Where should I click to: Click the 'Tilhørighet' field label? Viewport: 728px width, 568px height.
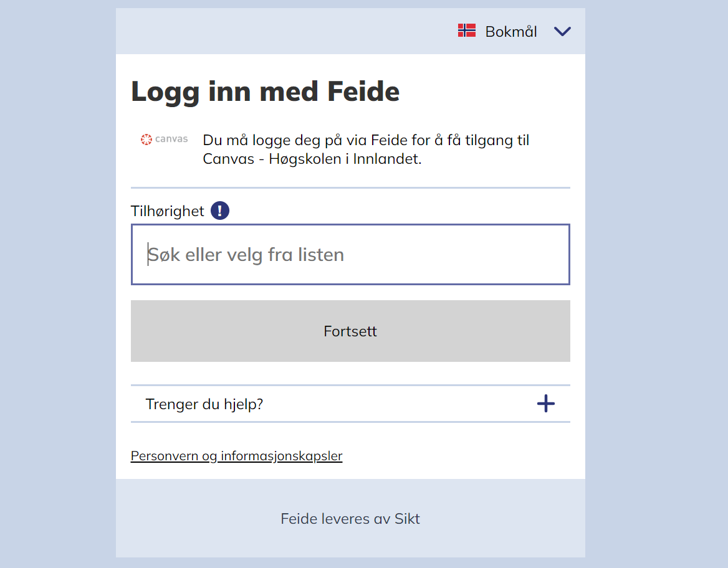coord(167,211)
